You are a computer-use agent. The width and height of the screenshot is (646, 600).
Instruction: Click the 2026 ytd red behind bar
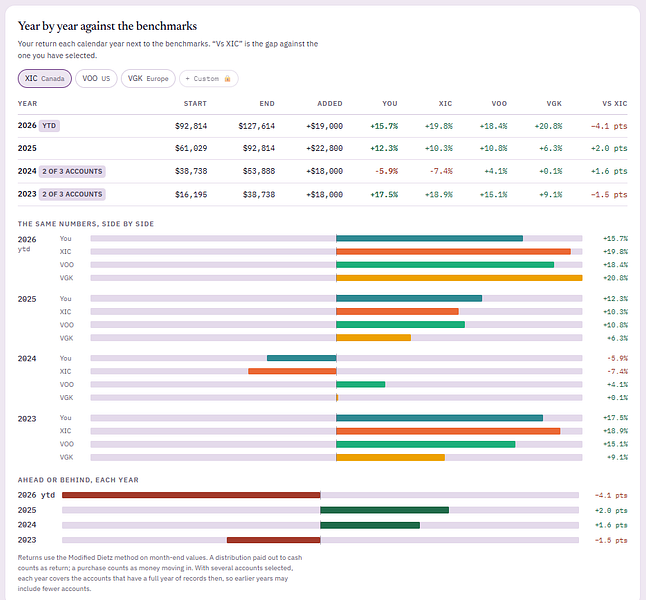tap(191, 495)
